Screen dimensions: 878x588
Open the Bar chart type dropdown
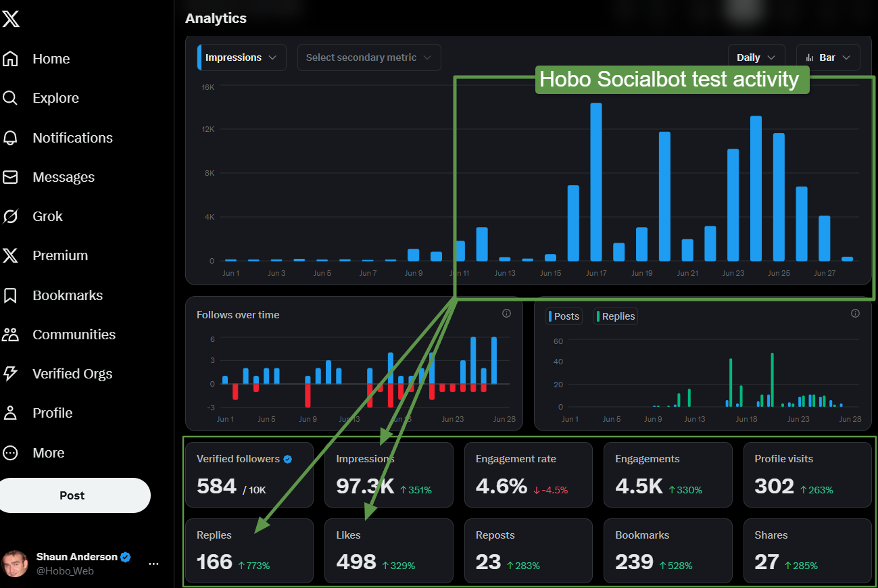point(828,57)
